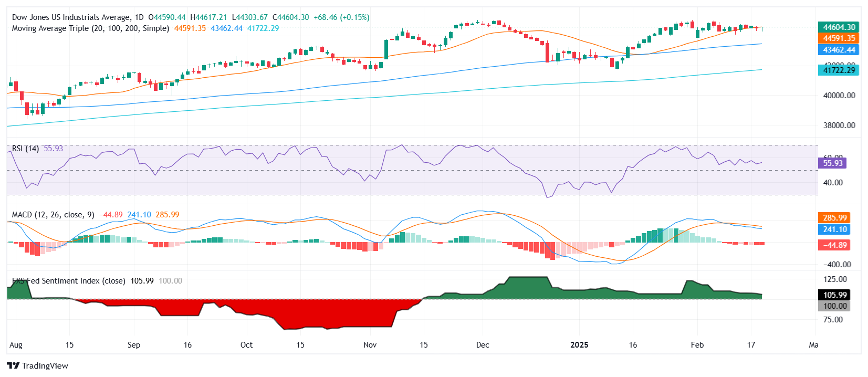Click the orange 20-period MA tag 44591.35

839,38
